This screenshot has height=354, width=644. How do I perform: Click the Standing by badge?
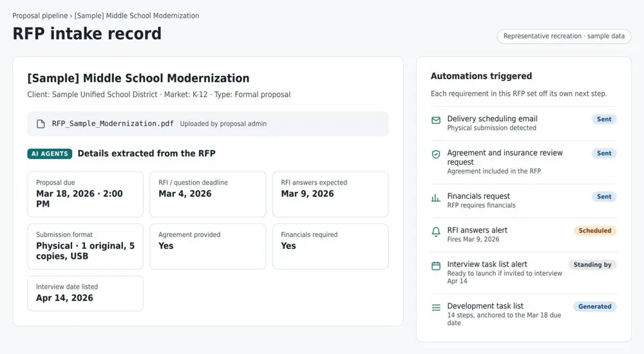tap(592, 265)
